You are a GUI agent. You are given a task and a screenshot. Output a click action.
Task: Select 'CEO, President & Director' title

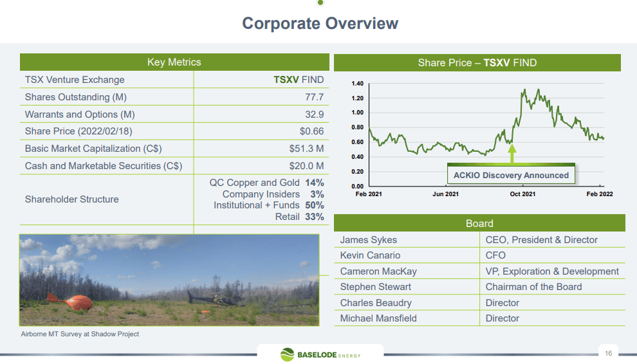542,240
